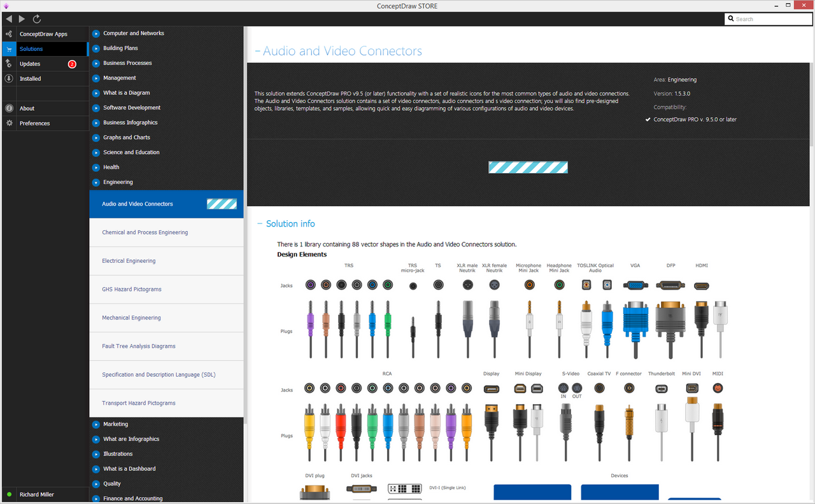The height and width of the screenshot is (504, 815).
Task: Click the Updates sidebar icon
Action: (x=8, y=64)
